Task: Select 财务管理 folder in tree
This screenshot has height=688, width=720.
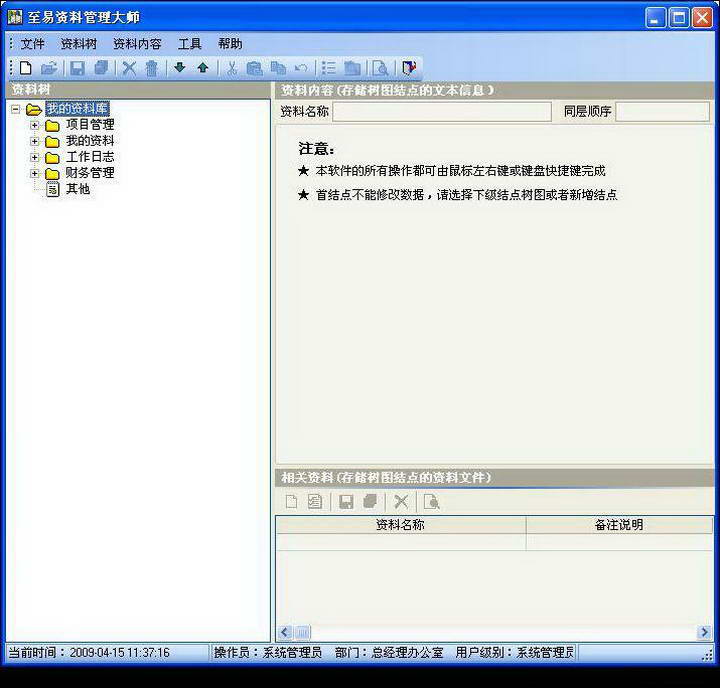Action: pos(90,173)
